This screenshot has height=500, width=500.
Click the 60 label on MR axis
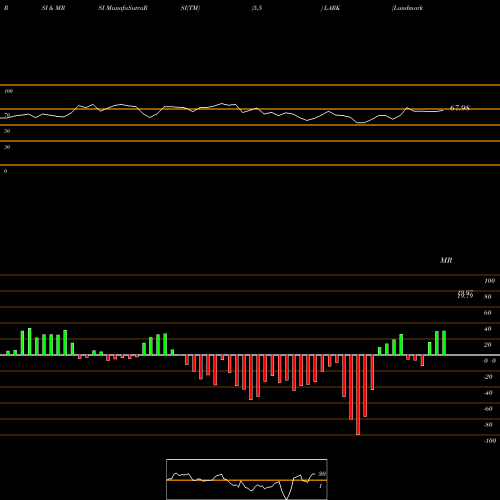tap(487, 313)
